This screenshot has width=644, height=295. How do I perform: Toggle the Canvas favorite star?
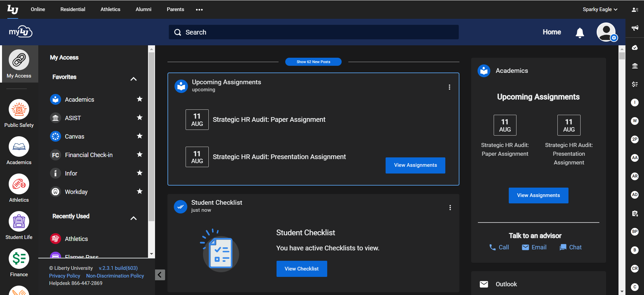pos(140,136)
